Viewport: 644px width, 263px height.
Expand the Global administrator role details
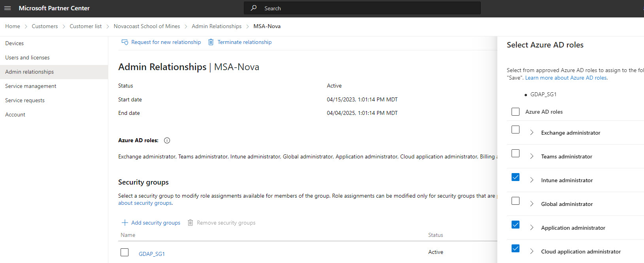532,204
